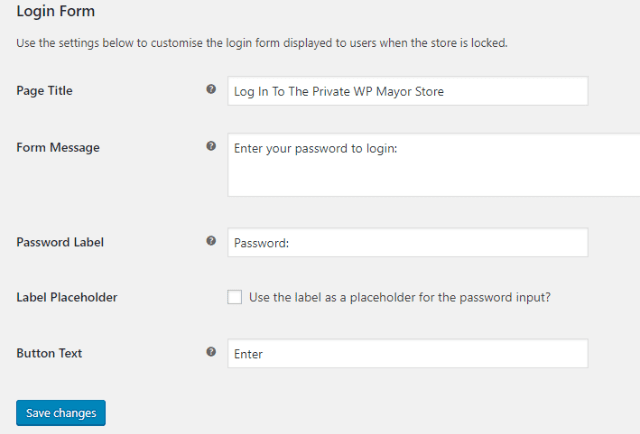Click the help icon beside Button Text
The height and width of the screenshot is (434, 640).
point(211,352)
